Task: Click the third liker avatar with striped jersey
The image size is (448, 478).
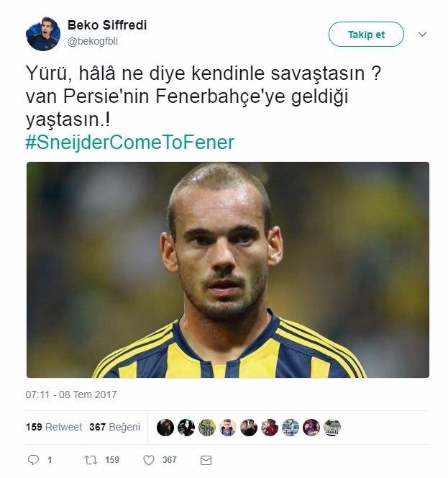Action: pyautogui.click(x=207, y=428)
